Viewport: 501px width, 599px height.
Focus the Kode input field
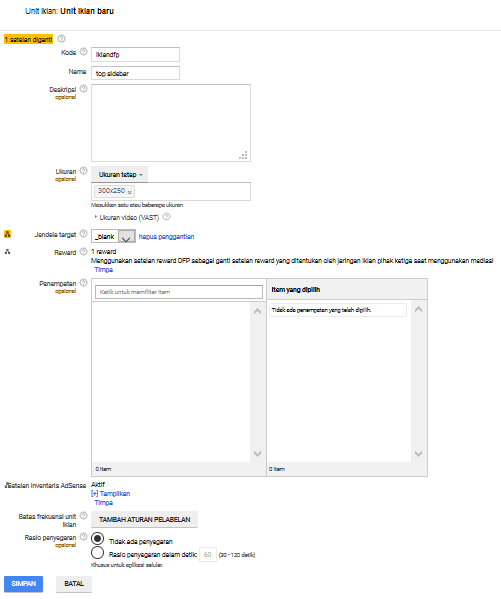point(135,54)
